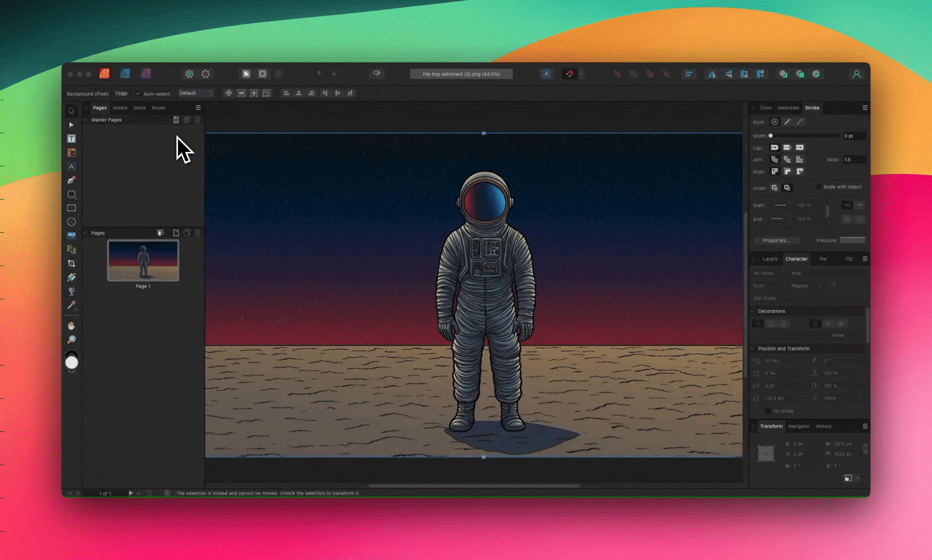The width and height of the screenshot is (932, 560).
Task: Open the Regular font style dropdown
Action: click(806, 286)
